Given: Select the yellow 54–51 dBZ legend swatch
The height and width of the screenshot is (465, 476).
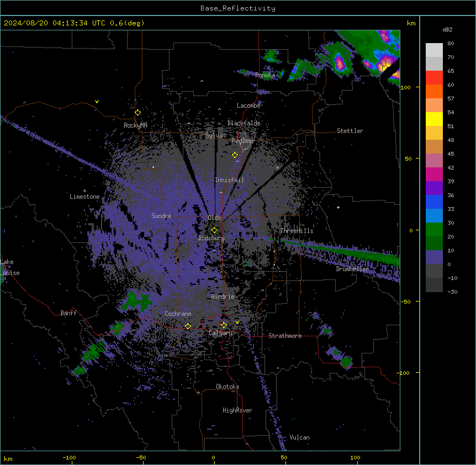Looking at the screenshot, I should click(x=434, y=119).
